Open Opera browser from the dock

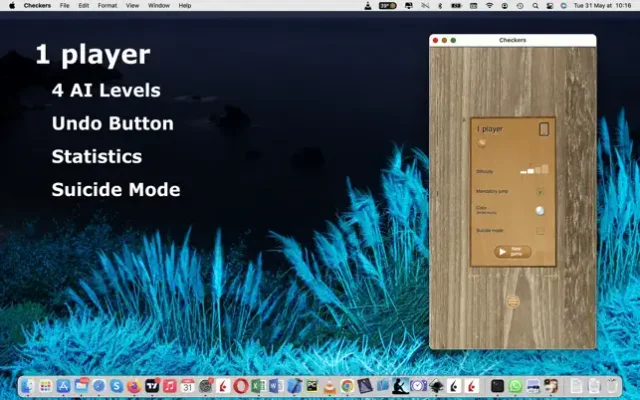coord(241,385)
